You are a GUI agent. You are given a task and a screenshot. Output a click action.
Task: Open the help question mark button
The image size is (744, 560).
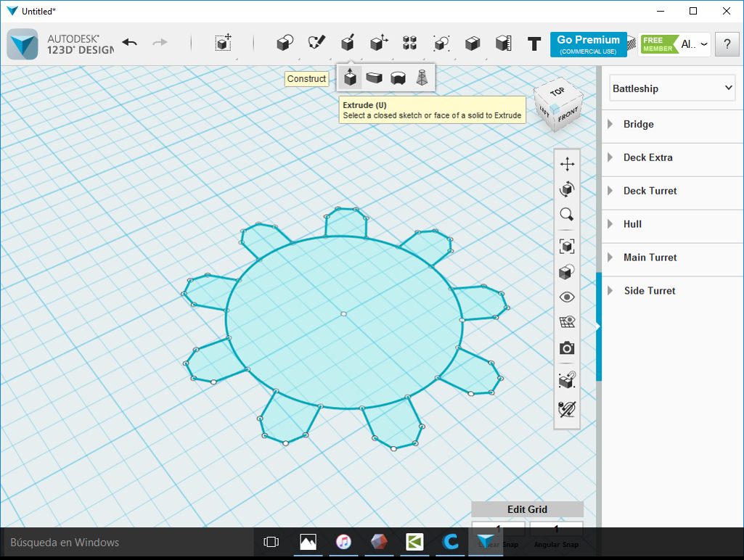pyautogui.click(x=727, y=44)
